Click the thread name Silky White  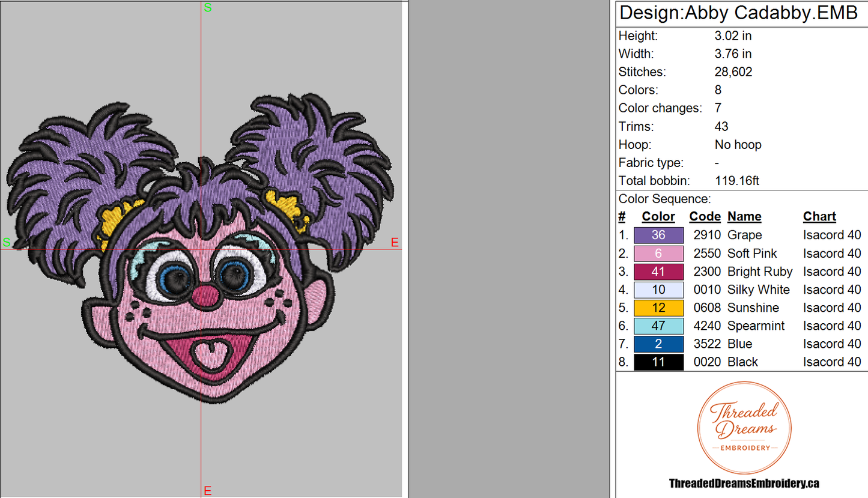(x=759, y=290)
